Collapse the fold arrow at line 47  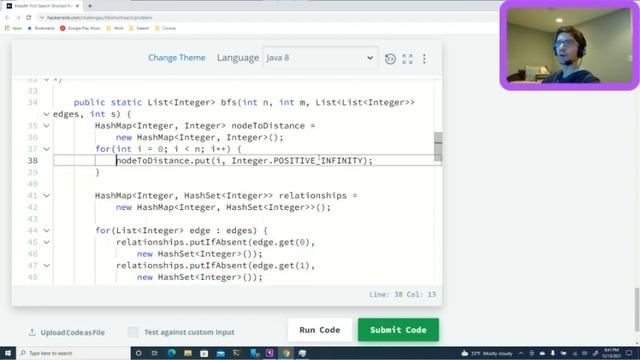pyautogui.click(x=47, y=266)
